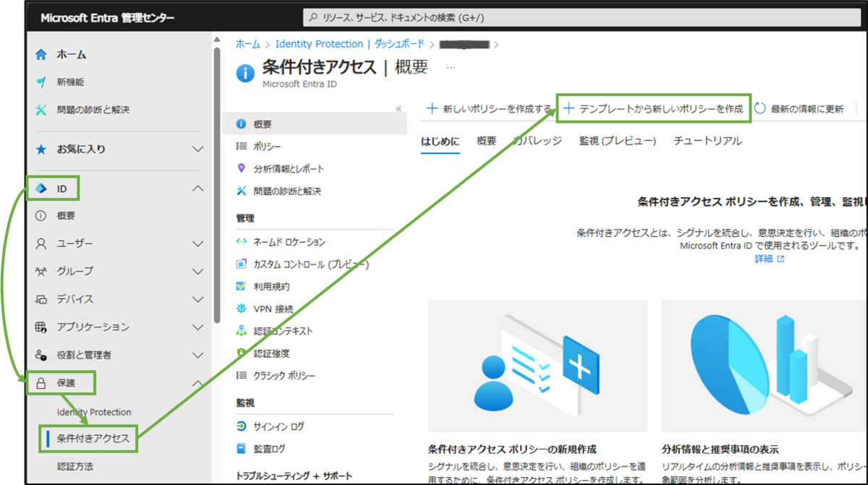
Task: Collapse the resource menu with double chevron
Action: pyautogui.click(x=398, y=108)
